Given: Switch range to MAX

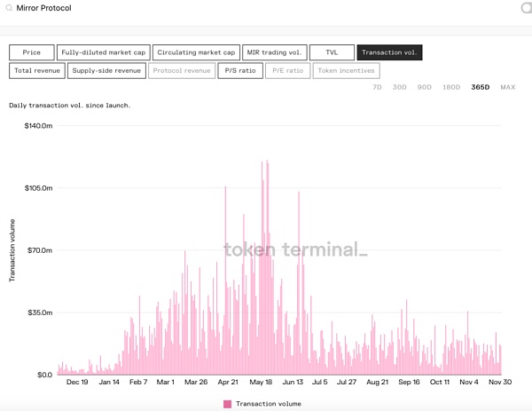Looking at the screenshot, I should click(507, 87).
